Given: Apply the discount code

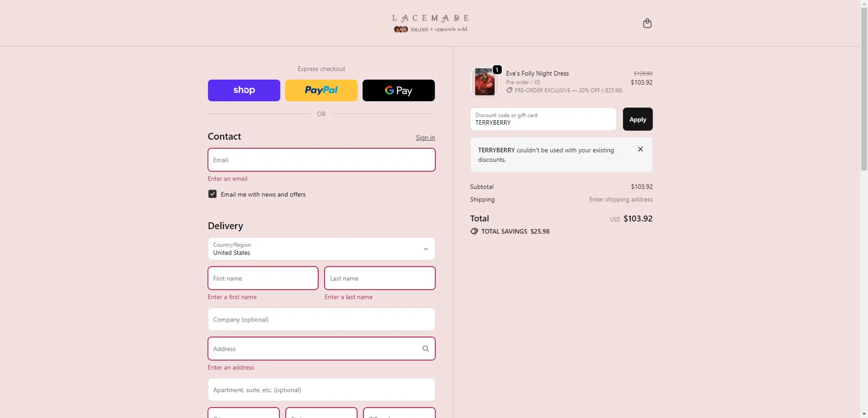Looking at the screenshot, I should pyautogui.click(x=638, y=119).
